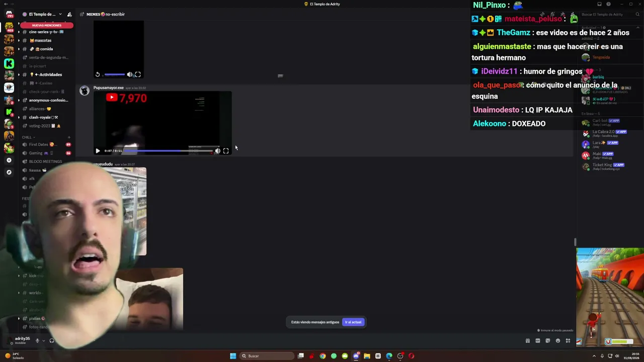
Task: Open the emoji picker
Action: 557,340
